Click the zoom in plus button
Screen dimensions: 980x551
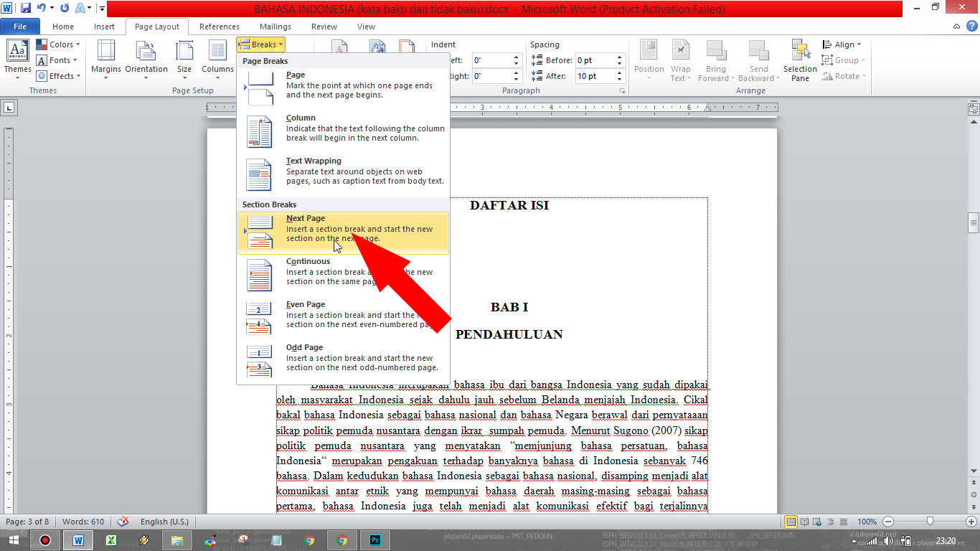971,522
